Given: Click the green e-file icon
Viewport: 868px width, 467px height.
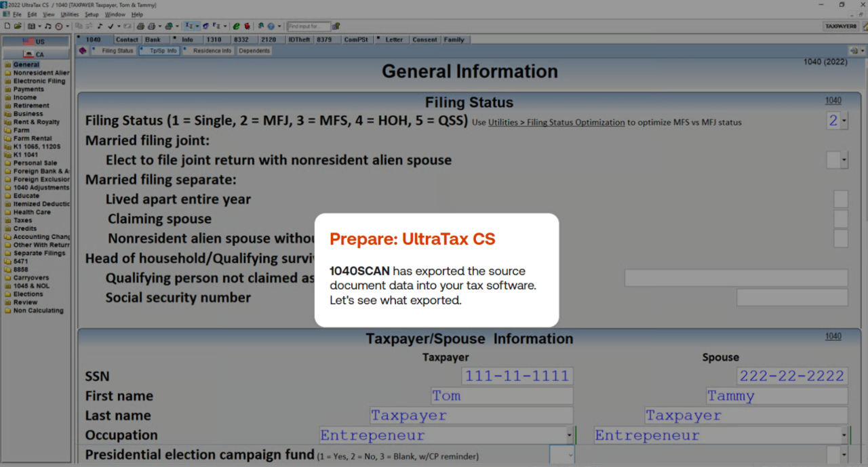Looking at the screenshot, I should coord(236,26).
